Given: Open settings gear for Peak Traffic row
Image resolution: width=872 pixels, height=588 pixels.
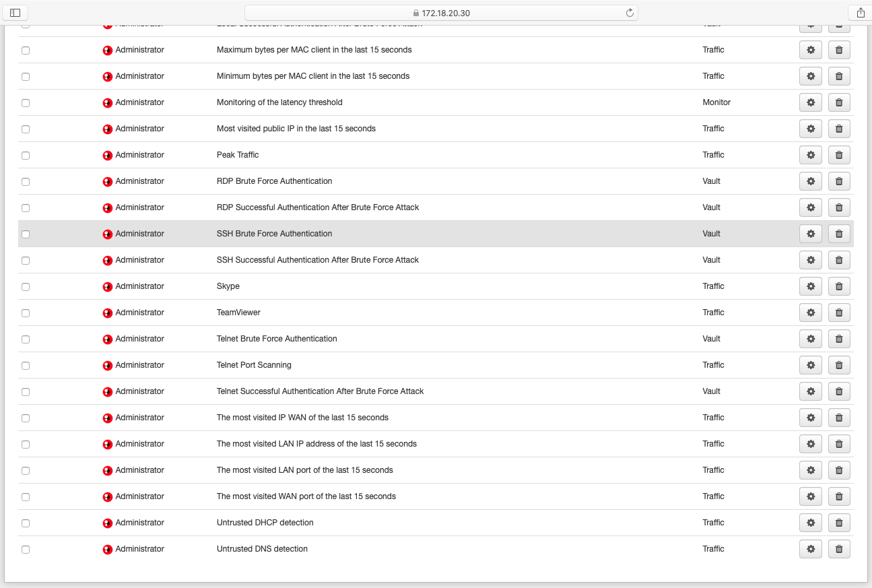Looking at the screenshot, I should click(x=811, y=155).
